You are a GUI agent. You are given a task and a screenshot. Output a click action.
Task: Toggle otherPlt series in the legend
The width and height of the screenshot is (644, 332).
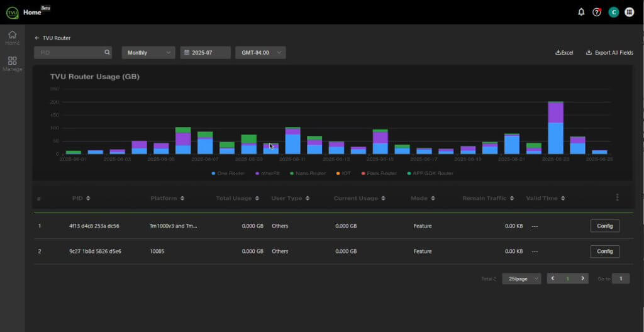pyautogui.click(x=267, y=174)
